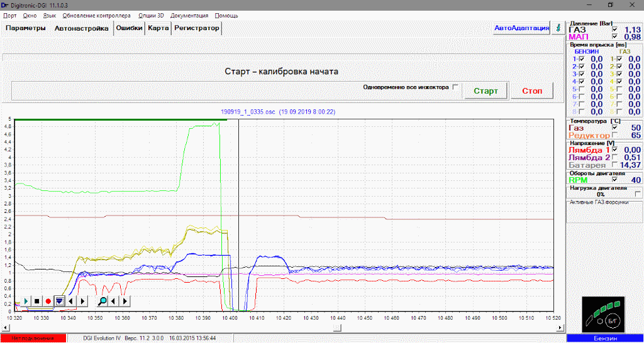This screenshot has height=343, width=644.
Task: Open the blue down-triangle dropdown on chart toolbar
Action: pyautogui.click(x=59, y=301)
